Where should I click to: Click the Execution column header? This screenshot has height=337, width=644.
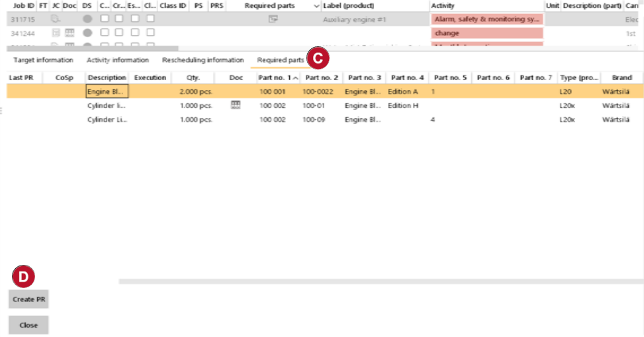coord(150,77)
